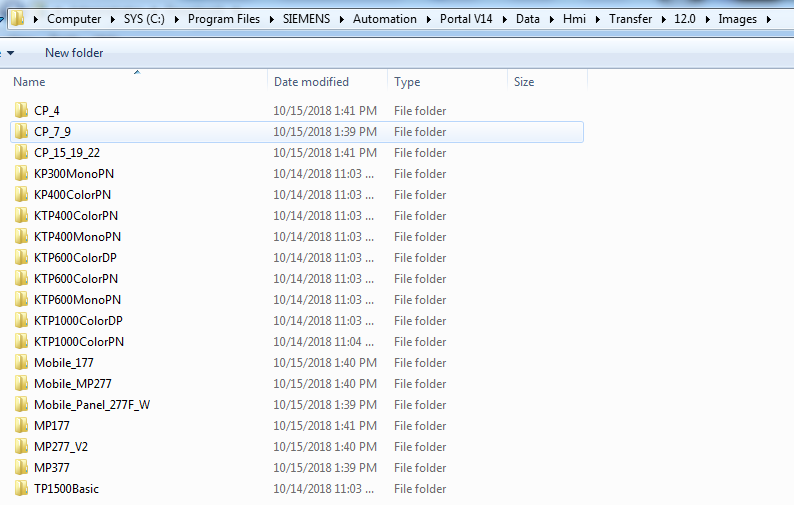Viewport: 794px width, 505px height.
Task: Select the KTP1000ColorPN folder name
Action: tap(78, 342)
